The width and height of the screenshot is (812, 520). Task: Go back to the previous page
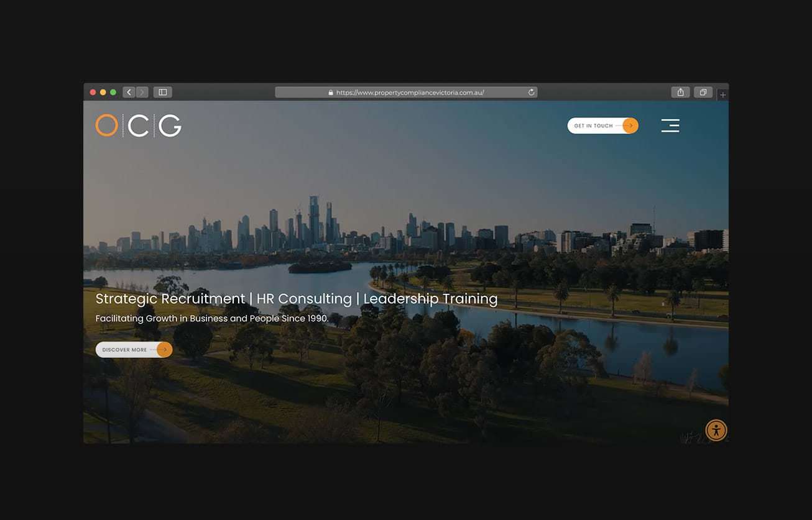pyautogui.click(x=129, y=92)
